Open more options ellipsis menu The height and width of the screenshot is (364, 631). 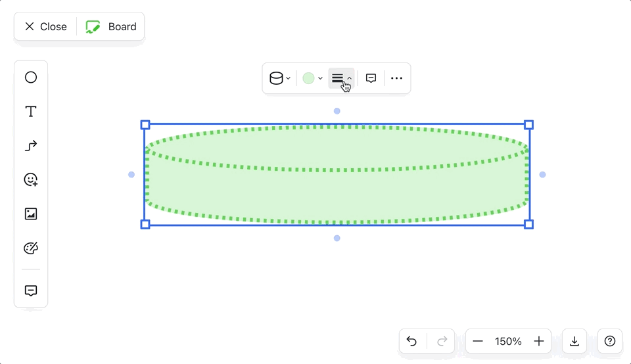[396, 78]
